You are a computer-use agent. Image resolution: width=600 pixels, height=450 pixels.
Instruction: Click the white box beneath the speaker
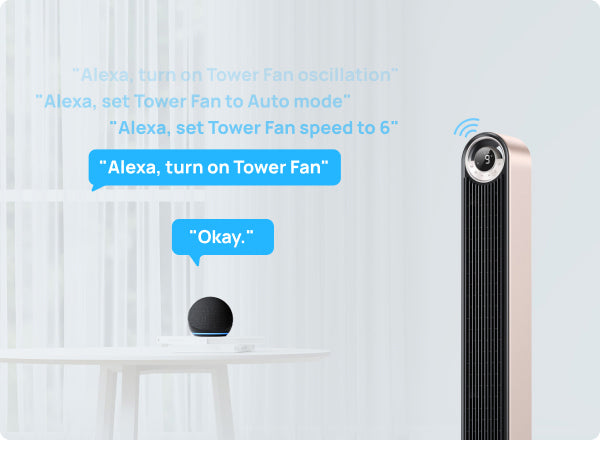[x=210, y=344]
